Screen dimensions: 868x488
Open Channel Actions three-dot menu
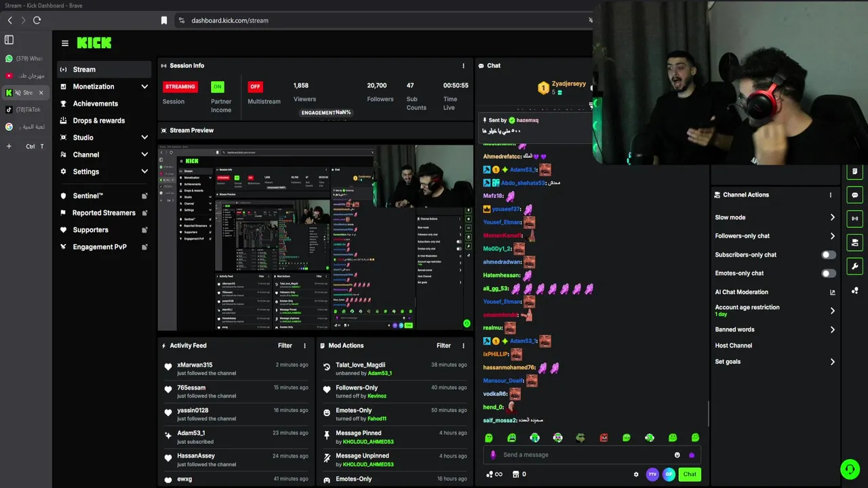pos(831,195)
